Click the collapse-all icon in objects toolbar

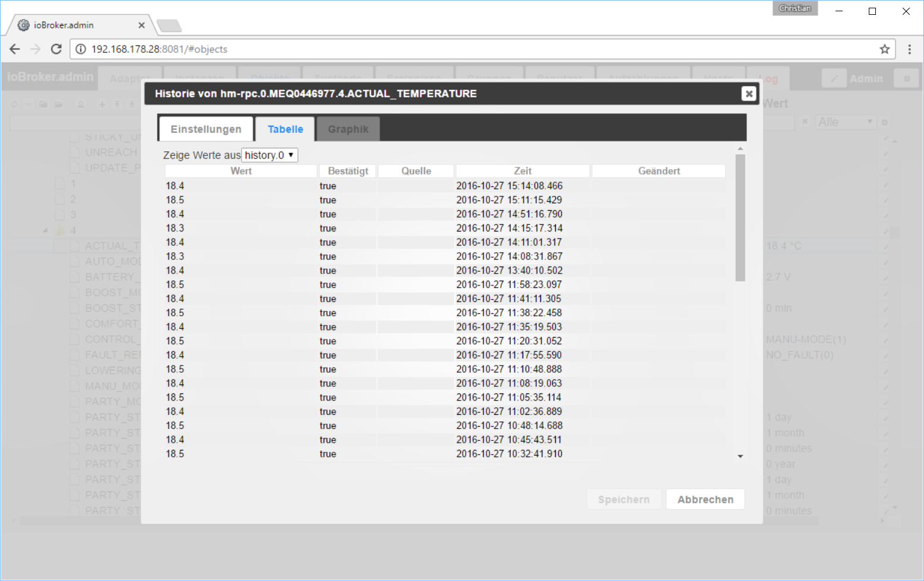click(29, 104)
